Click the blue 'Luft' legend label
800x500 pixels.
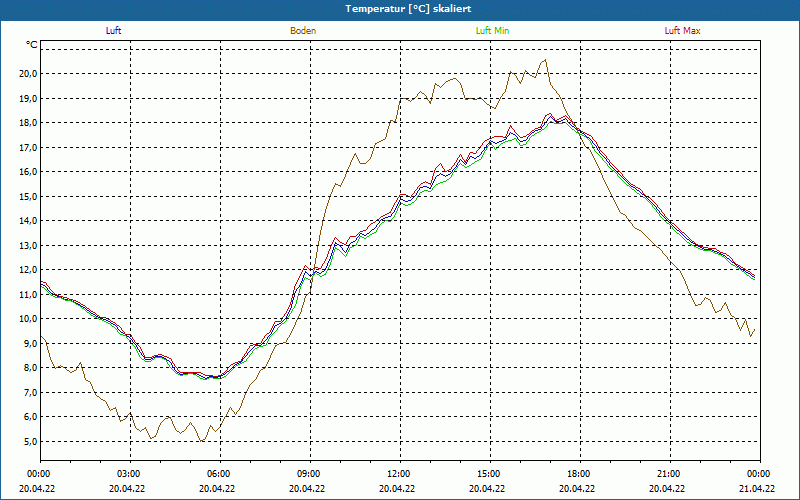point(113,31)
